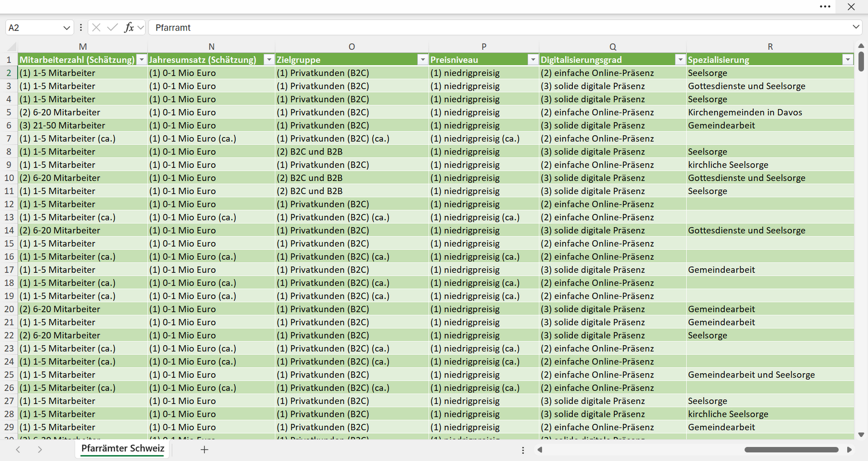
Task: Click the select-all corner triangle
Action: 11,47
